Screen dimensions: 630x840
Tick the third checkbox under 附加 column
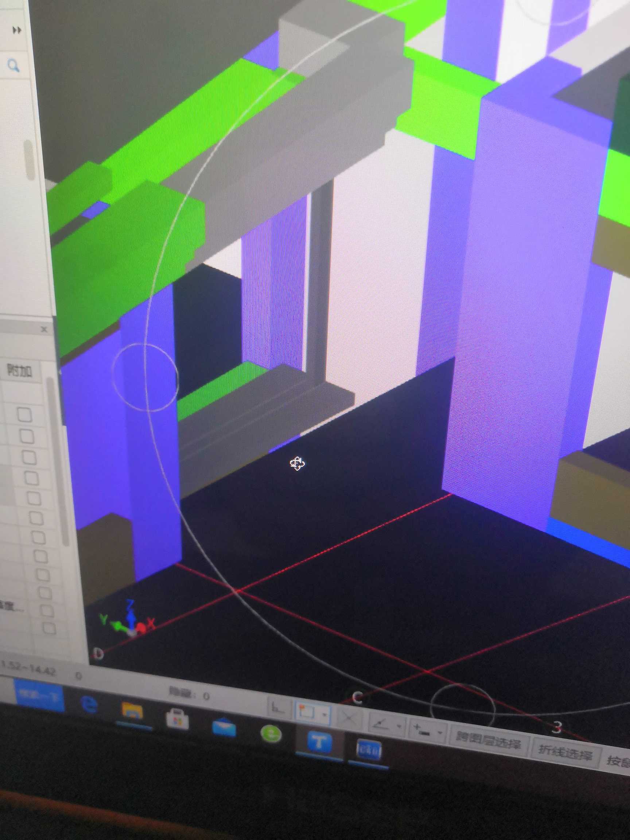tap(29, 458)
